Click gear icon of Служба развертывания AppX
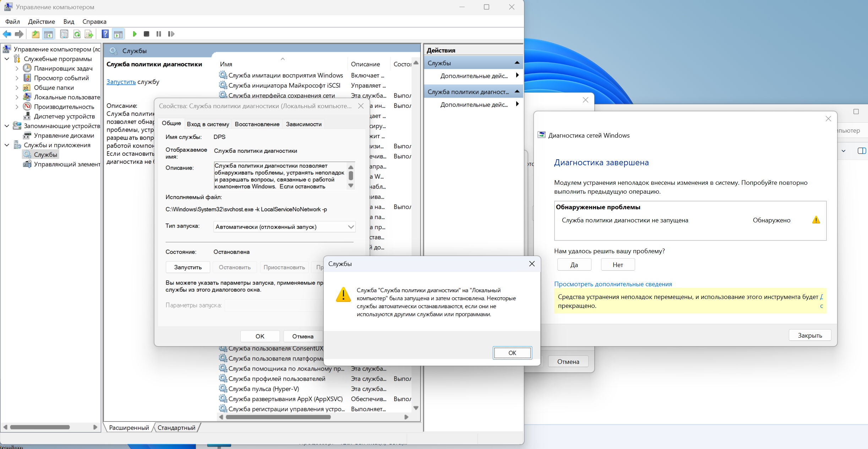Screen dimensions: 868x449 click(x=223, y=399)
